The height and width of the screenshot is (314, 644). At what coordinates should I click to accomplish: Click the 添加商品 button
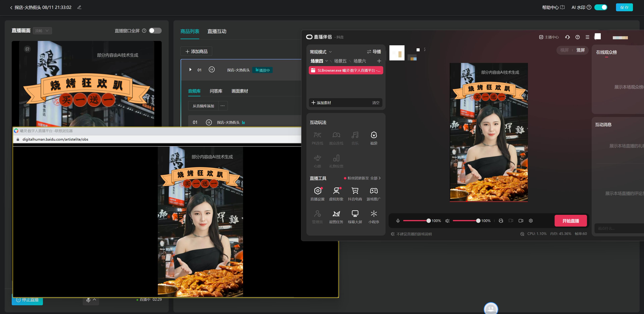(x=196, y=51)
